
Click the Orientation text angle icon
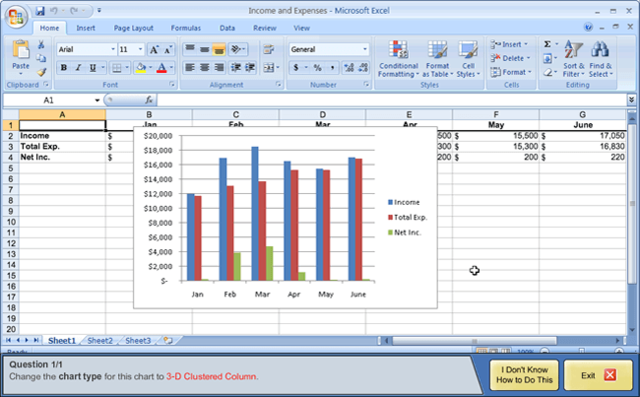click(236, 49)
